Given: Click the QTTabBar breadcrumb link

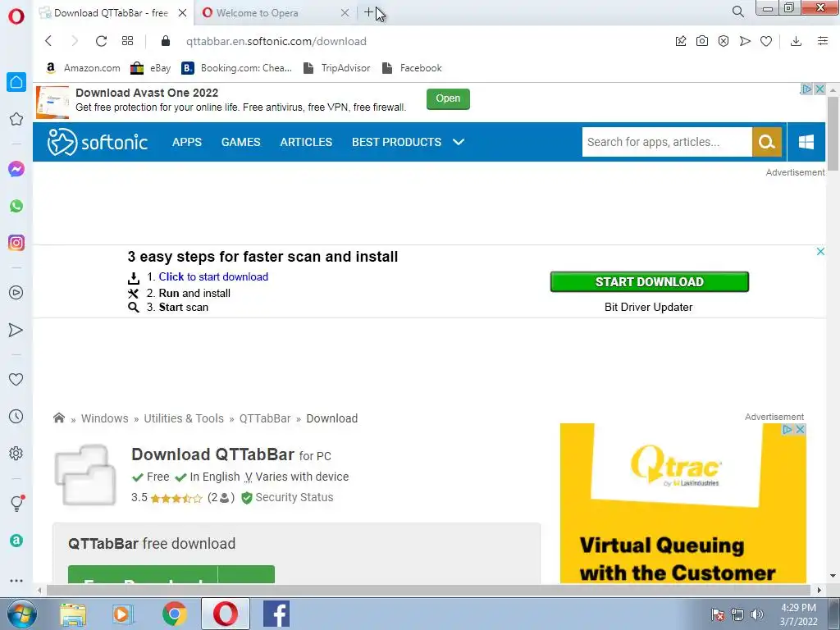Looking at the screenshot, I should coord(265,418).
